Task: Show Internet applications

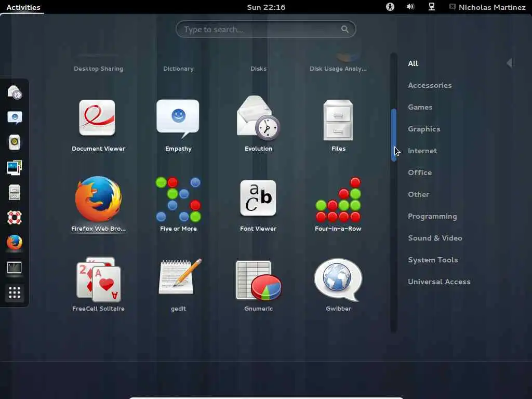Action: 422,151
